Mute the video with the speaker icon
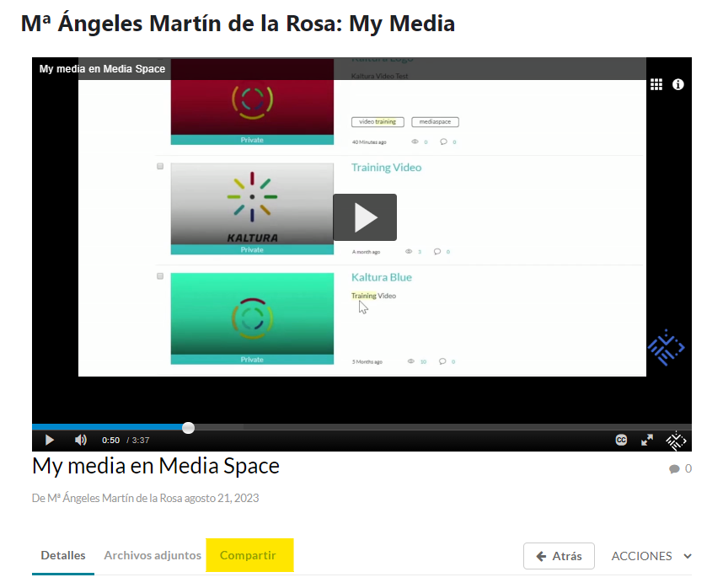Viewport: 723px width, 588px height. pyautogui.click(x=81, y=440)
